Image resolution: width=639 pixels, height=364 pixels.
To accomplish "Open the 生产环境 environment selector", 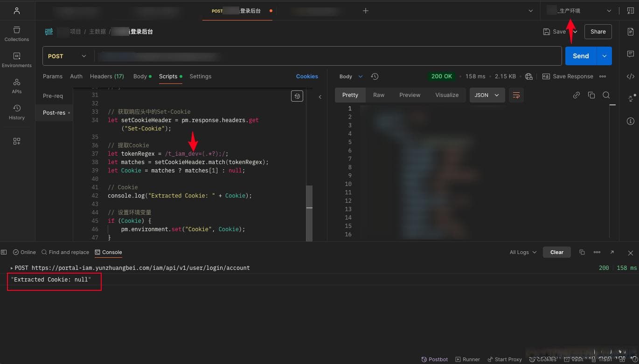I will pos(578,11).
